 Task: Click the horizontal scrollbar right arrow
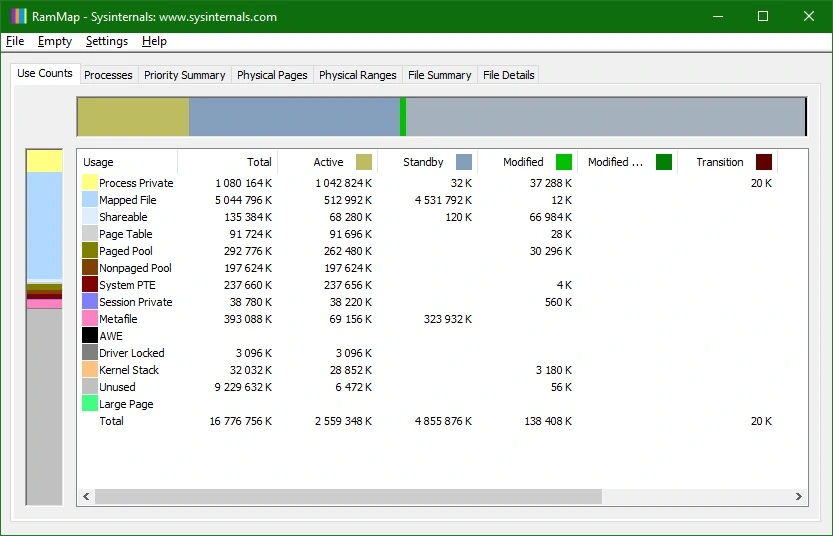pos(798,496)
